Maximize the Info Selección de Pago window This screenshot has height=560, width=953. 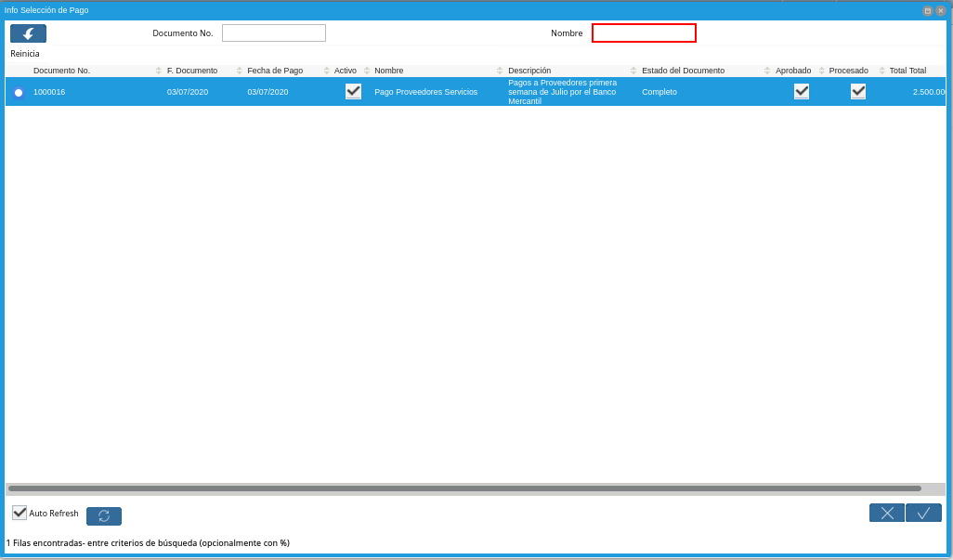point(927,10)
